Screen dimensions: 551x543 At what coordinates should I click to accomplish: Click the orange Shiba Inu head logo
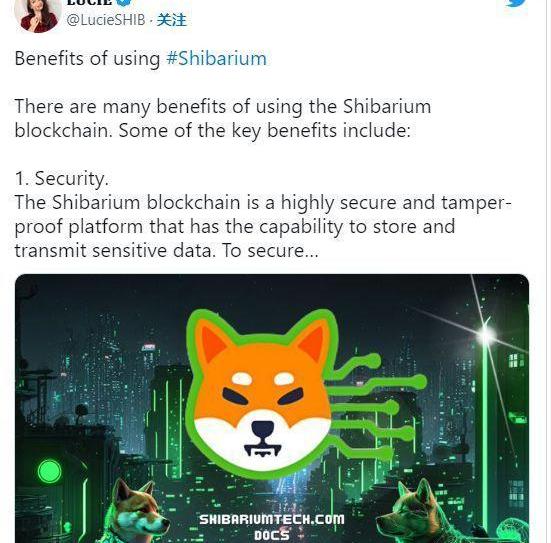(261, 392)
